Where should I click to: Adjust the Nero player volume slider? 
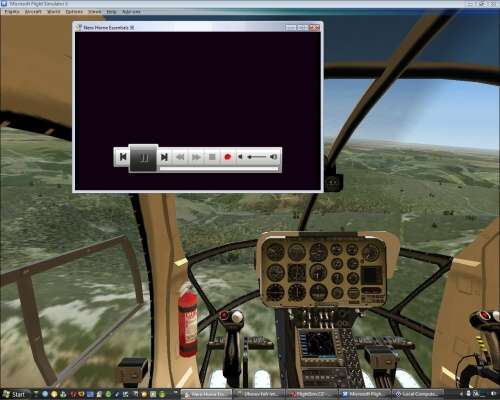(257, 156)
